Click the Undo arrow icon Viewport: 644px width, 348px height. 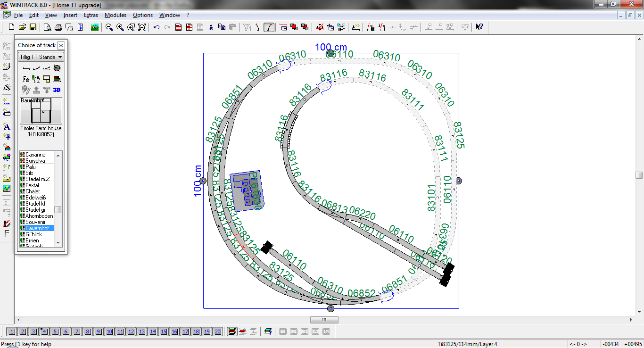tap(157, 27)
